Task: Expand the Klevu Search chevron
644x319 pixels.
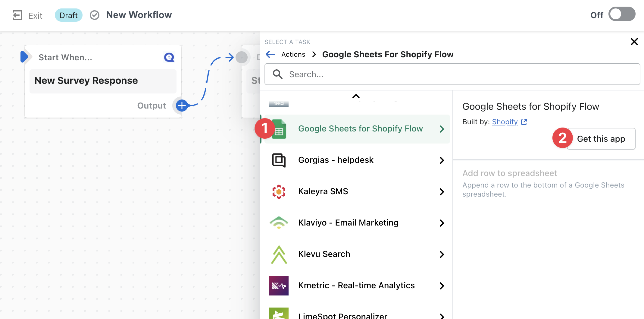Action: click(442, 254)
